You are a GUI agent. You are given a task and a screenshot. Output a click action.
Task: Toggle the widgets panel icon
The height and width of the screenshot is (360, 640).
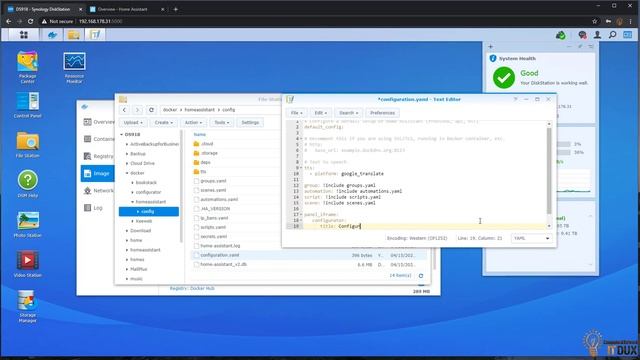(x=627, y=35)
